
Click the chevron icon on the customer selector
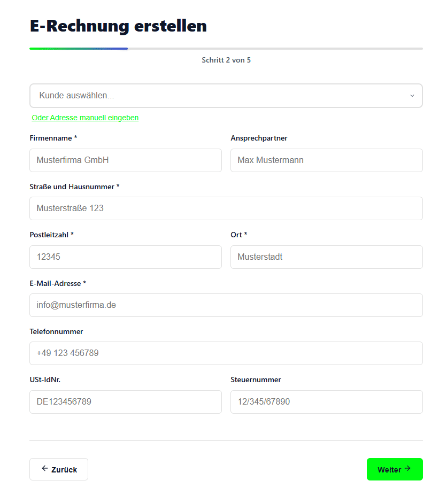tap(412, 96)
